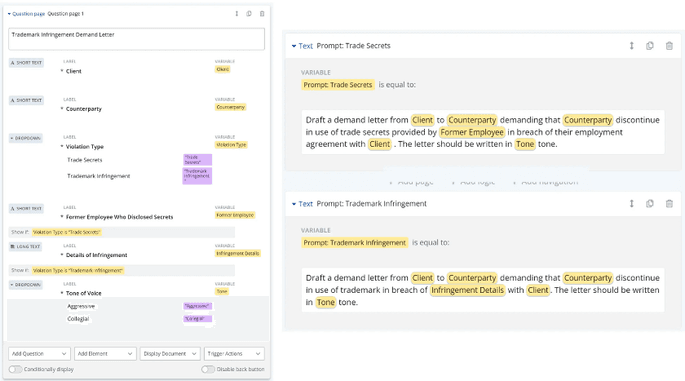
Task: Duplicate Question page 1 with copy icon
Action: [x=249, y=14]
